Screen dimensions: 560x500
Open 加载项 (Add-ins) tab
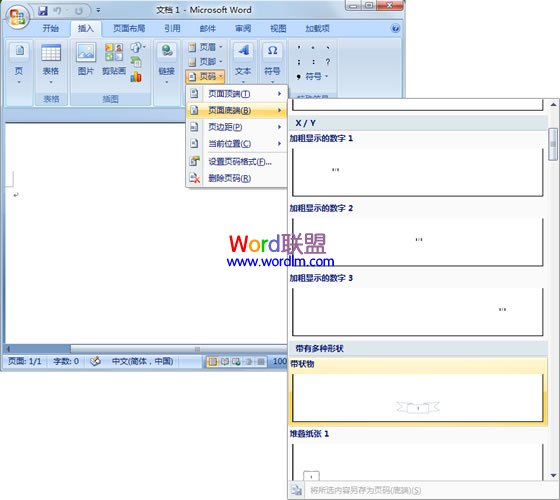click(x=317, y=28)
